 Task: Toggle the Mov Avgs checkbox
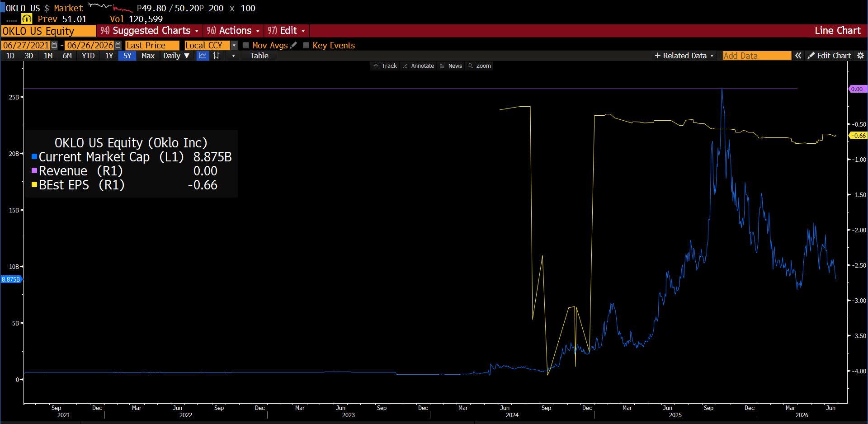tap(246, 45)
